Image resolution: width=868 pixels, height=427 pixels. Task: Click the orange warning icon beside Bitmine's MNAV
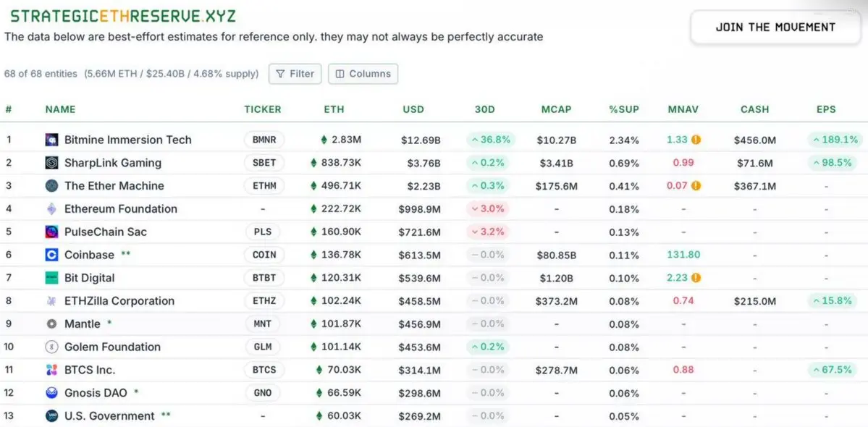[696, 140]
